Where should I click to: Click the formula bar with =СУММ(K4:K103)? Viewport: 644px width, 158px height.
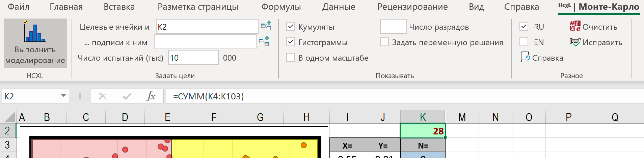click(x=405, y=96)
